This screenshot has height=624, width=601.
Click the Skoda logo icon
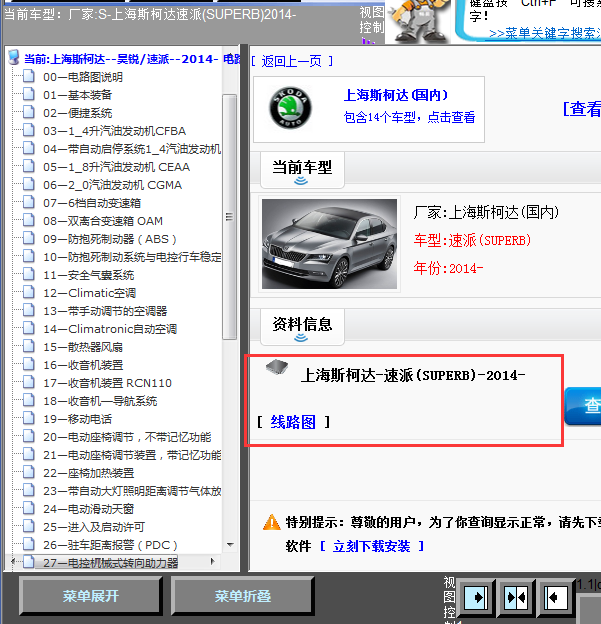(290, 108)
